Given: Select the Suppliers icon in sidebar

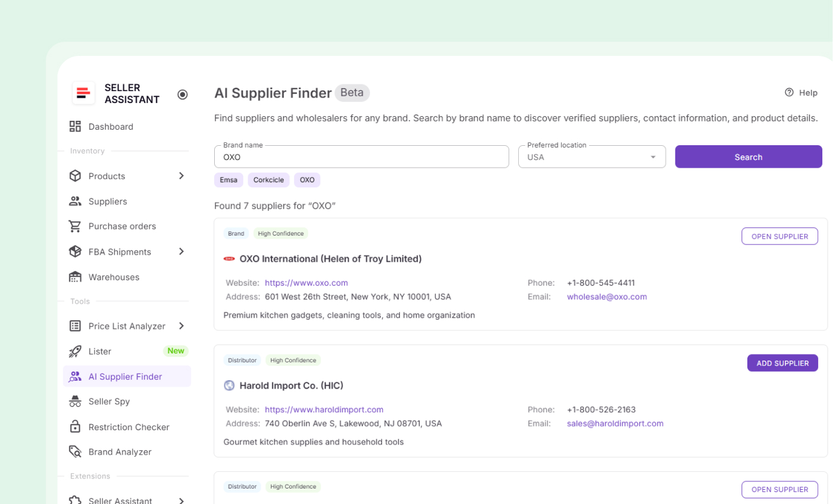Looking at the screenshot, I should [75, 201].
